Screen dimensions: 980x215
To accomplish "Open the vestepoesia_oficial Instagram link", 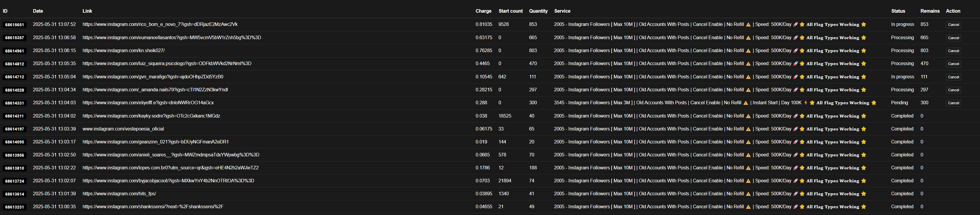I will click(x=123, y=129).
